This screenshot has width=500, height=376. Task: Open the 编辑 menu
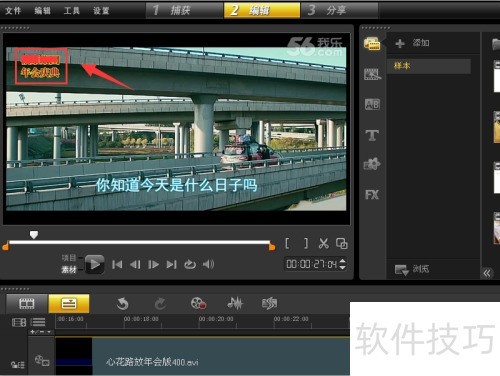click(x=42, y=11)
